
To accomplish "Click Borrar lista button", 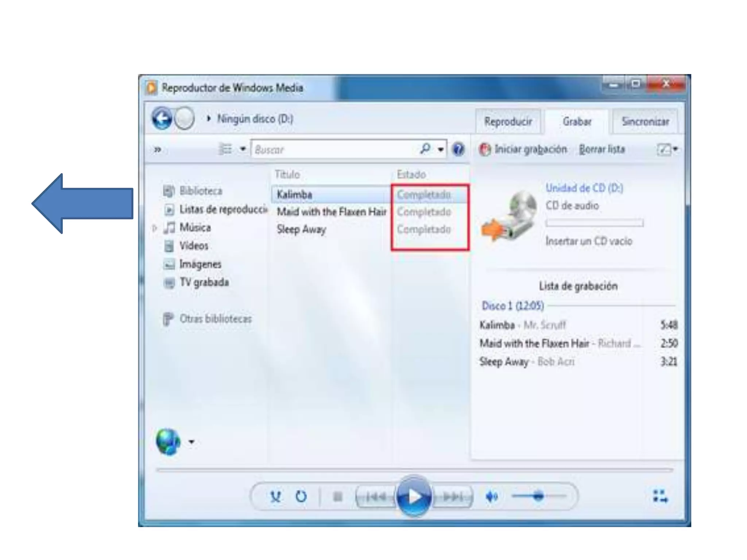I will point(602,149).
